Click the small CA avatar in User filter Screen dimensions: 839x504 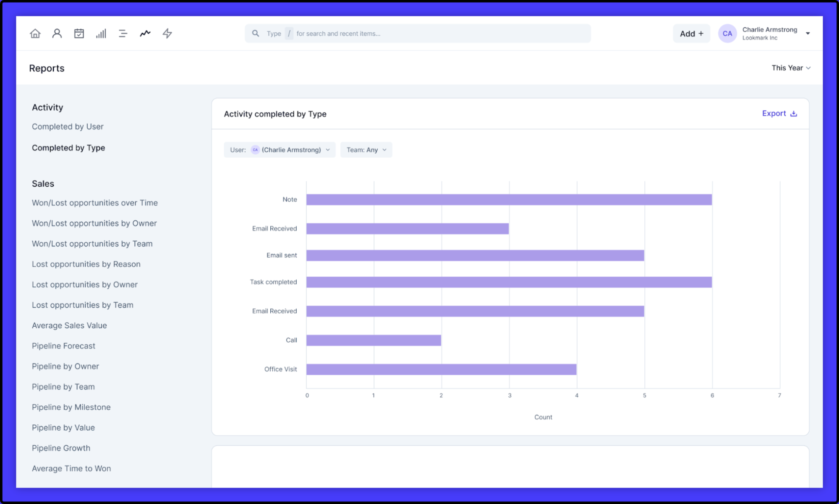point(255,150)
